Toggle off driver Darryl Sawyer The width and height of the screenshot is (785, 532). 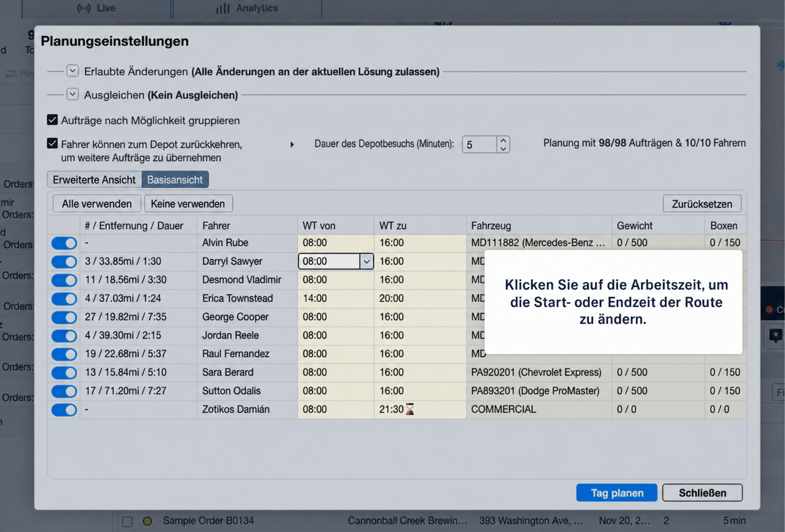click(x=64, y=262)
